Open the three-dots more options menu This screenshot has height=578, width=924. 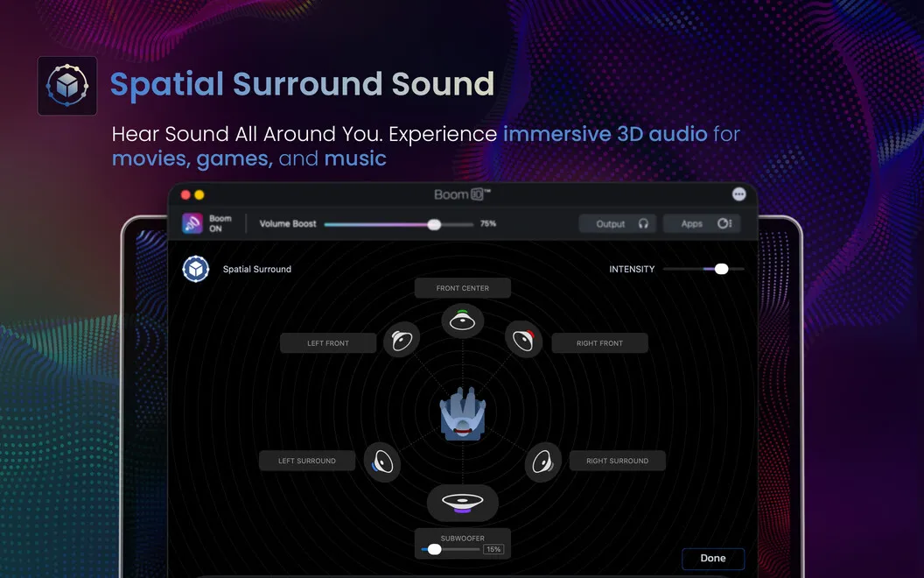(x=738, y=194)
